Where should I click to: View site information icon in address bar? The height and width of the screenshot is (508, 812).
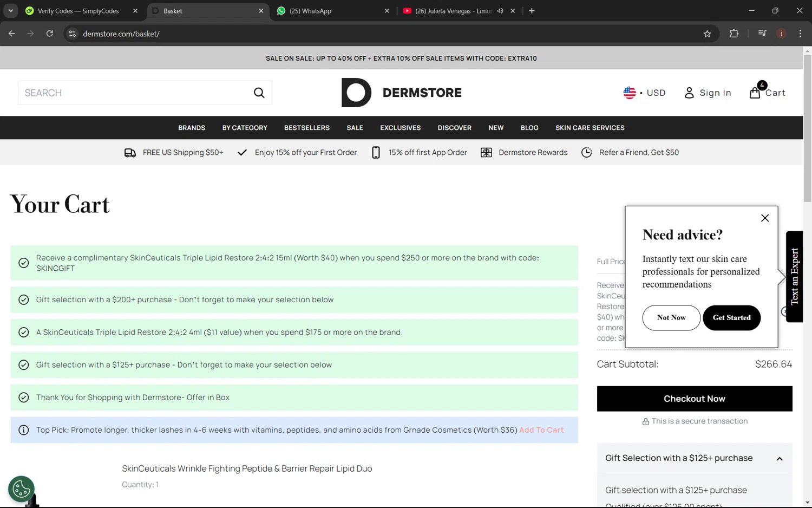click(x=72, y=34)
